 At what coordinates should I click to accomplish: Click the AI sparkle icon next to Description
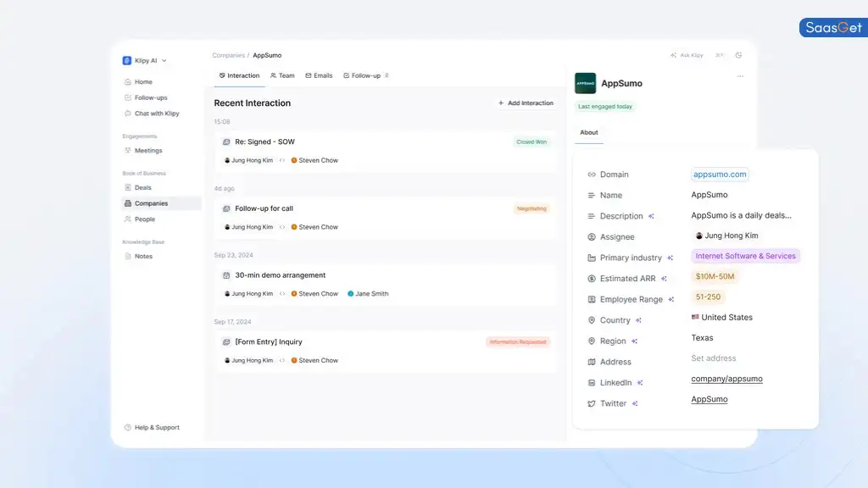coord(652,216)
